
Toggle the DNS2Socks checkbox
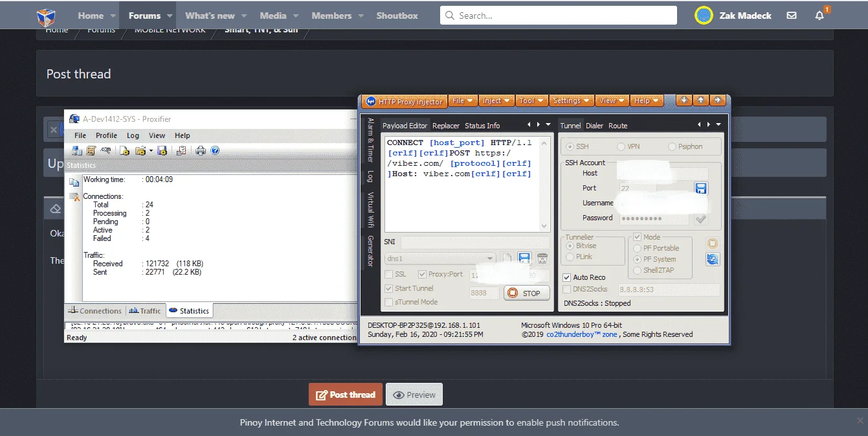tap(567, 289)
